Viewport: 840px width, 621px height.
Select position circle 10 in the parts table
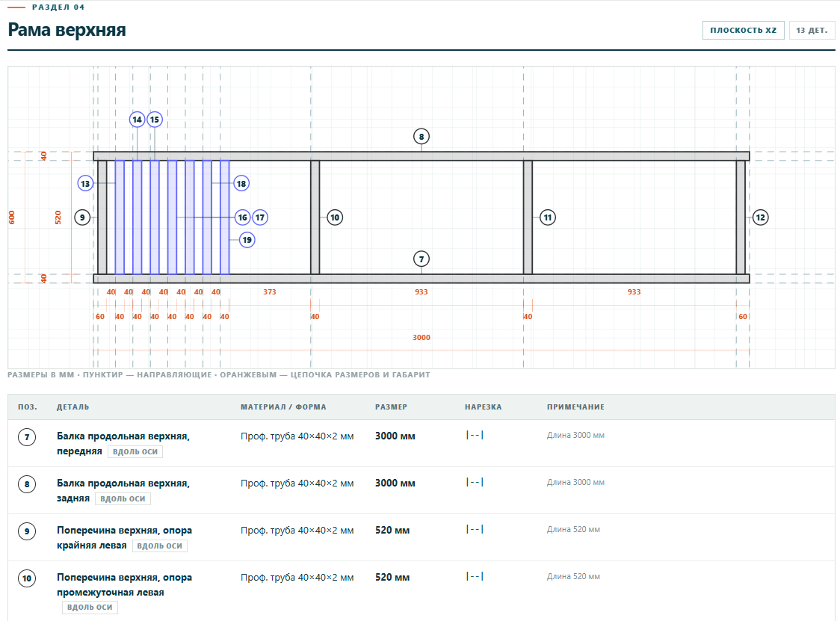point(27,578)
